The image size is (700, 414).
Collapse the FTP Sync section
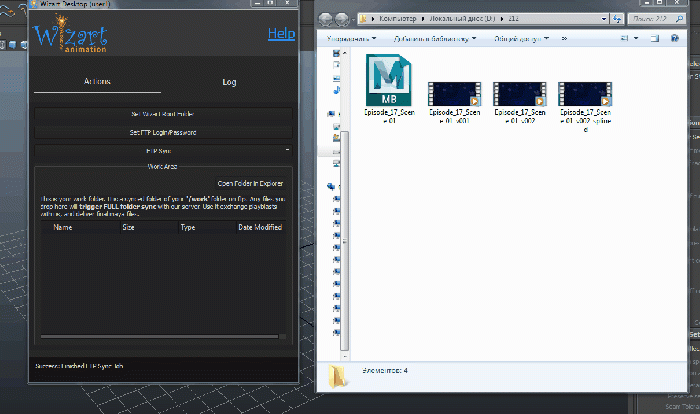287,150
